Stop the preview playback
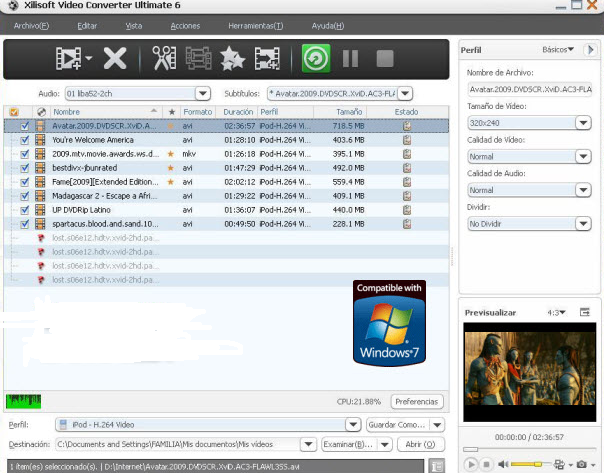 click(x=486, y=465)
